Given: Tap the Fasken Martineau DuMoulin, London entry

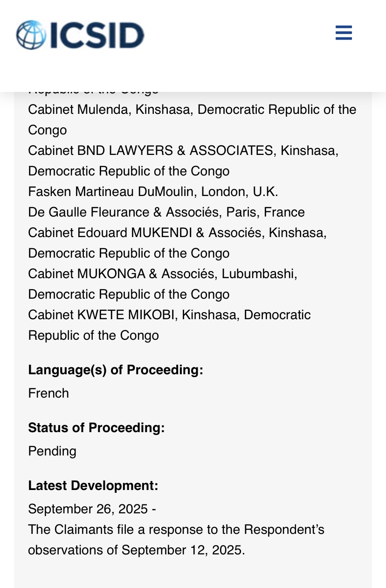Looking at the screenshot, I should pyautogui.click(x=153, y=192).
